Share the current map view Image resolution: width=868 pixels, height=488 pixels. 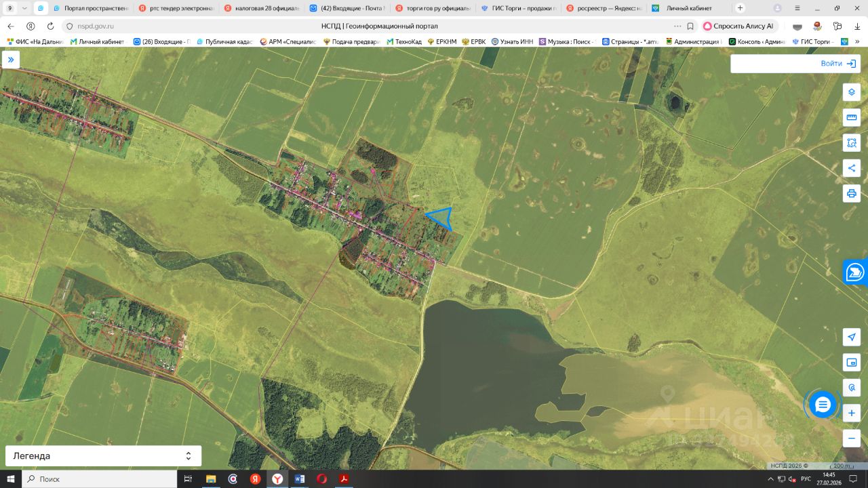(x=852, y=168)
